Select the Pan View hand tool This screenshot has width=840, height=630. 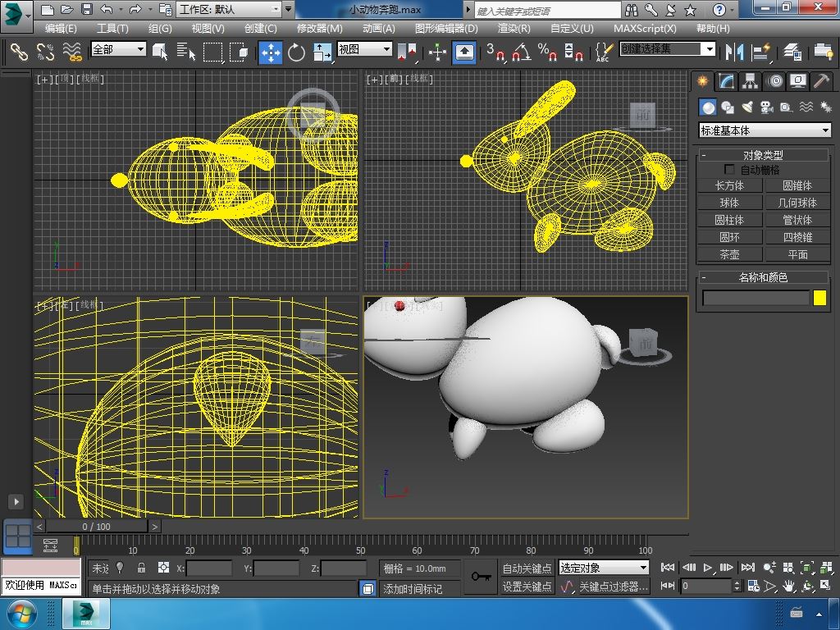point(788,586)
